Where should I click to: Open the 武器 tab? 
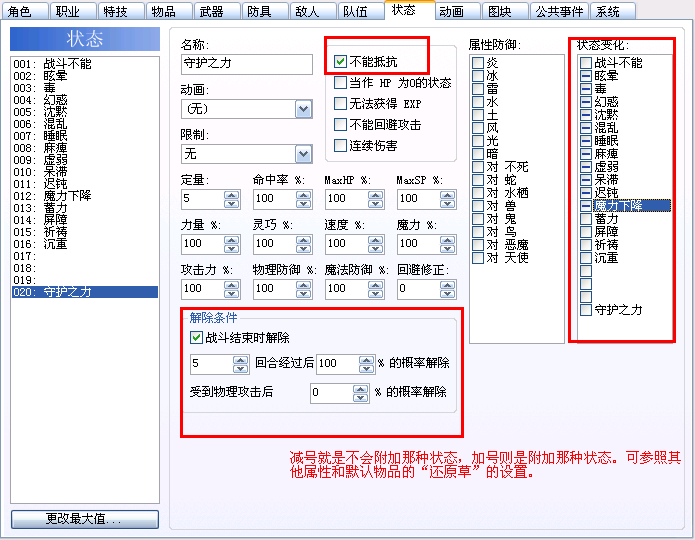tap(216, 11)
